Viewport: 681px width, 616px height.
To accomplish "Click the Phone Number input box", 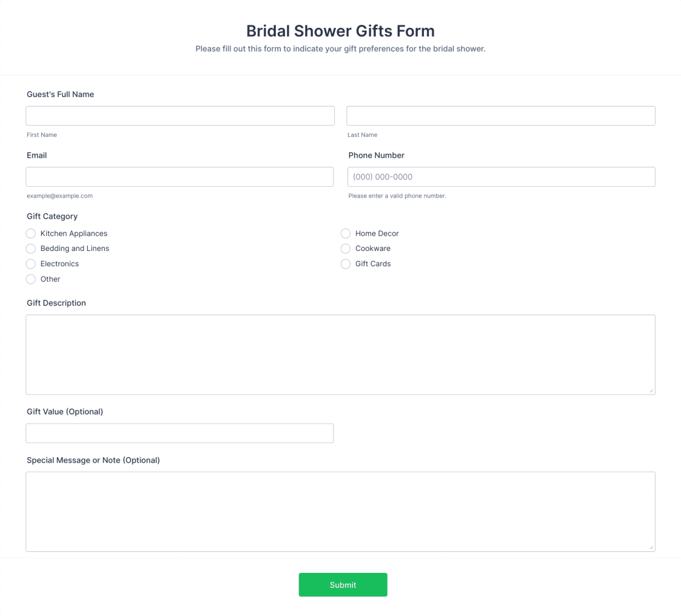I will [x=501, y=177].
